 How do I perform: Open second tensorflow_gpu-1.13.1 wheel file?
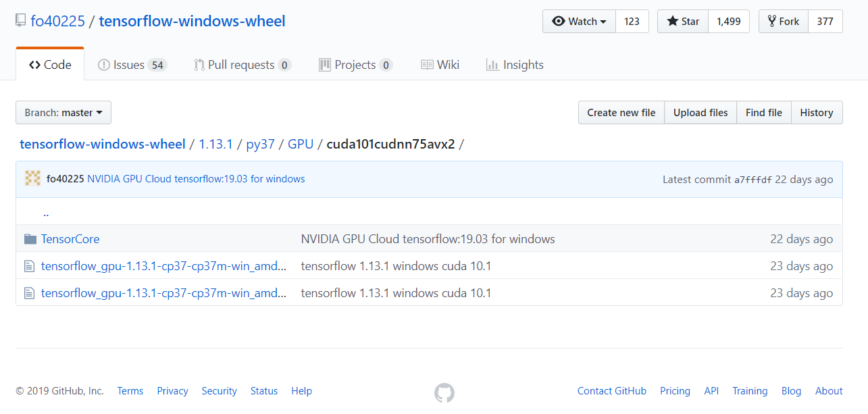(163, 293)
